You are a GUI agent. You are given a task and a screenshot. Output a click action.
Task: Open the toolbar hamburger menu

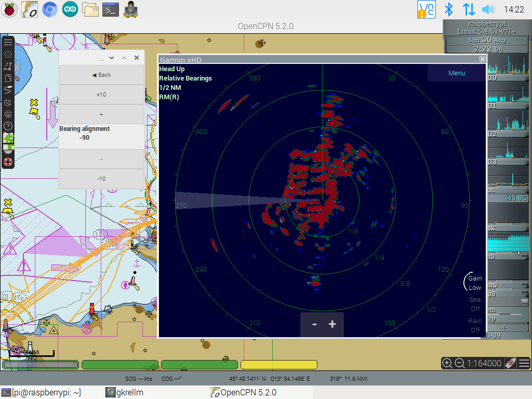coord(7,42)
